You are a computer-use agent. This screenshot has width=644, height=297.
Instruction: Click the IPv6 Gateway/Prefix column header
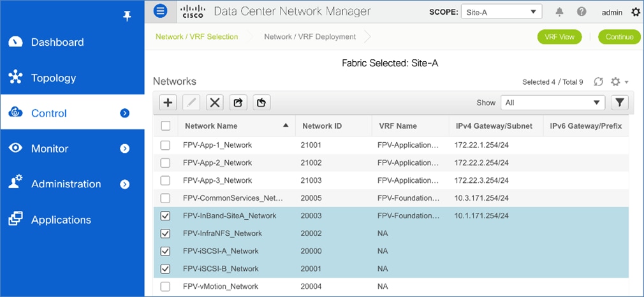point(586,126)
